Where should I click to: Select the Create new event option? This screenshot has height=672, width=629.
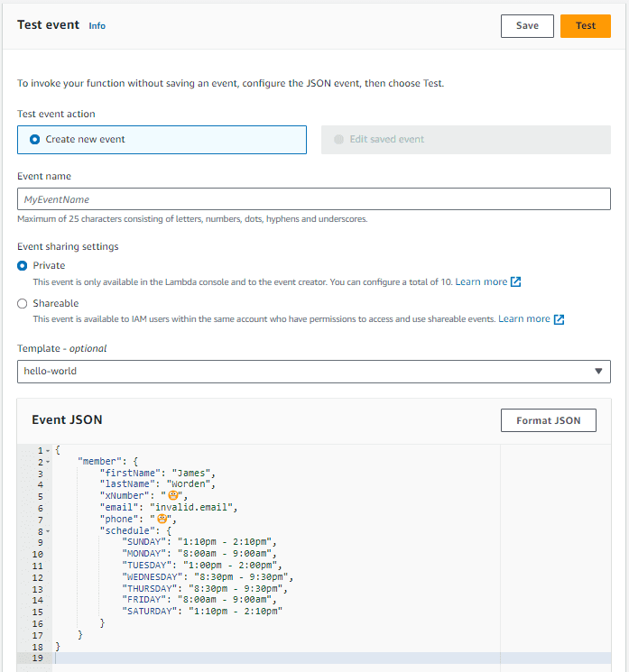pyautogui.click(x=35, y=140)
